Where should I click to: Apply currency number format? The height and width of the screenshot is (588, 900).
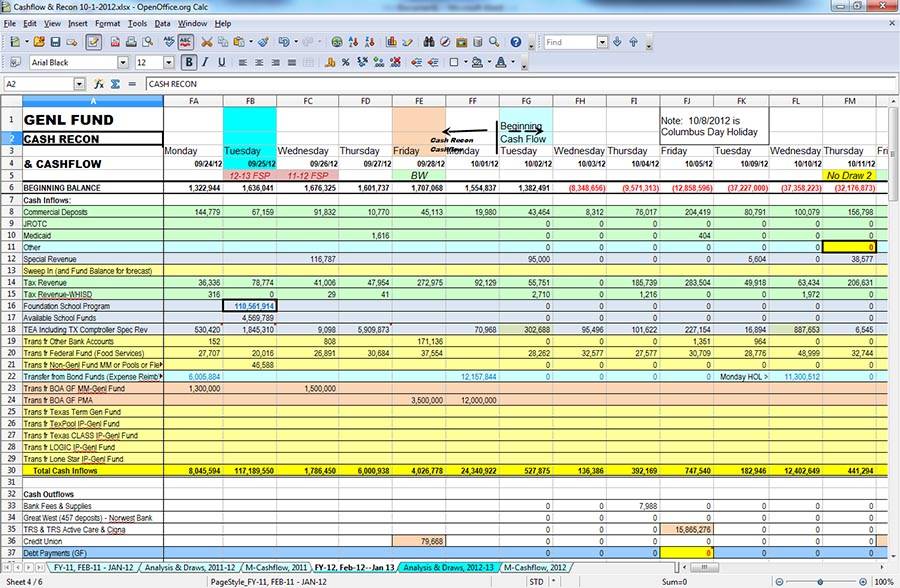click(x=329, y=62)
